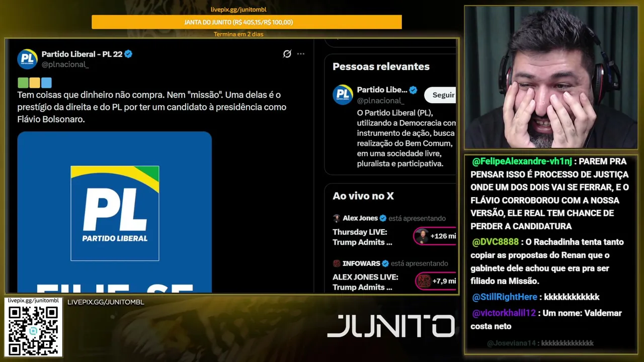Click the 'Pessoas relevantes' heading

(x=381, y=66)
